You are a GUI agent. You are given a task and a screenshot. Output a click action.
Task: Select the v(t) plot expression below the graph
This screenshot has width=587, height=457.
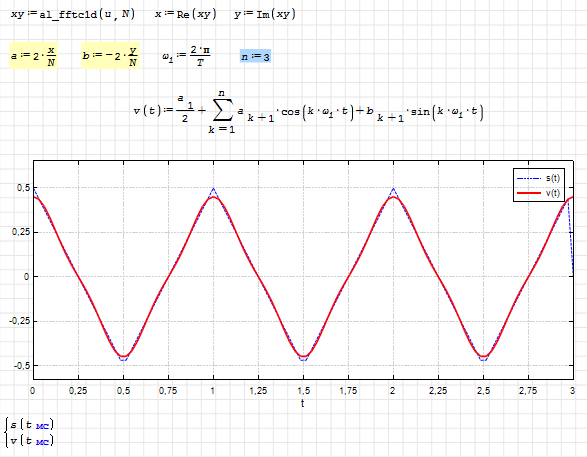click(x=32, y=441)
